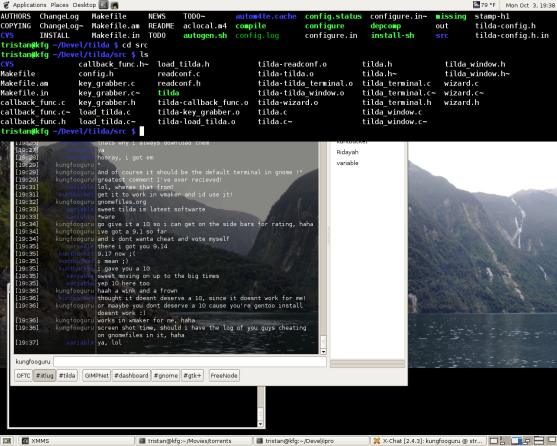This screenshot has height=446, width=557.
Task: Click the lower terminal window scrollbar down arrow
Action: point(260,424)
